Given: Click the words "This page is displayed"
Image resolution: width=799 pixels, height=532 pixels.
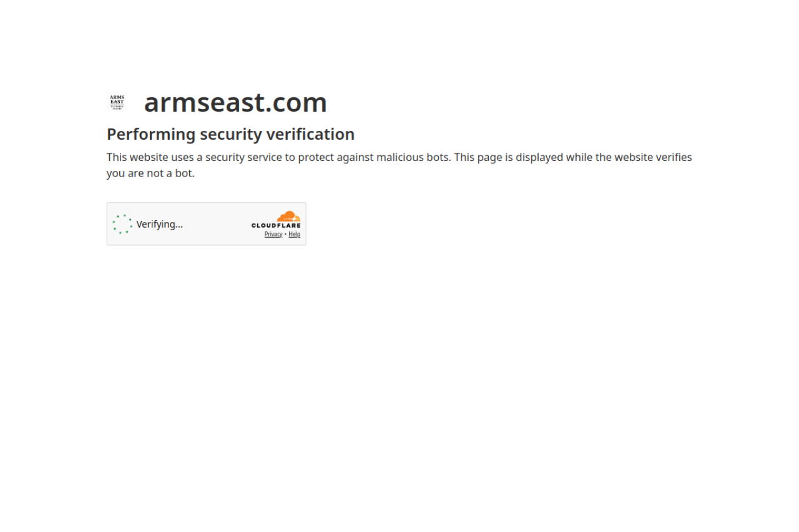Looking at the screenshot, I should pos(508,157).
